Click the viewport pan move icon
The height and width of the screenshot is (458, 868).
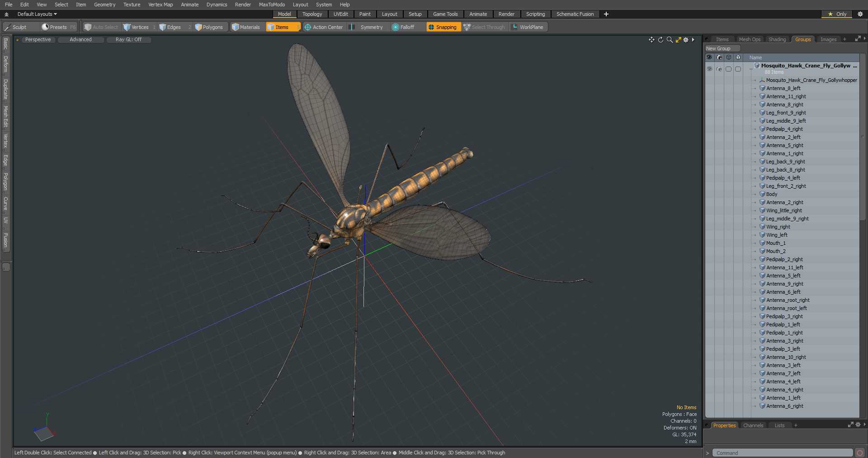click(651, 40)
